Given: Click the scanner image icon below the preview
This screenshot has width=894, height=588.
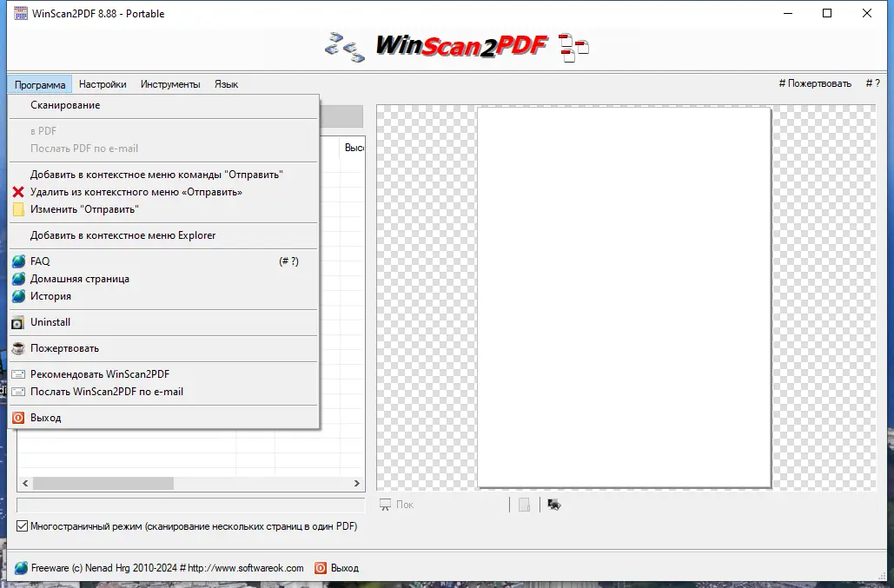Looking at the screenshot, I should pos(553,505).
